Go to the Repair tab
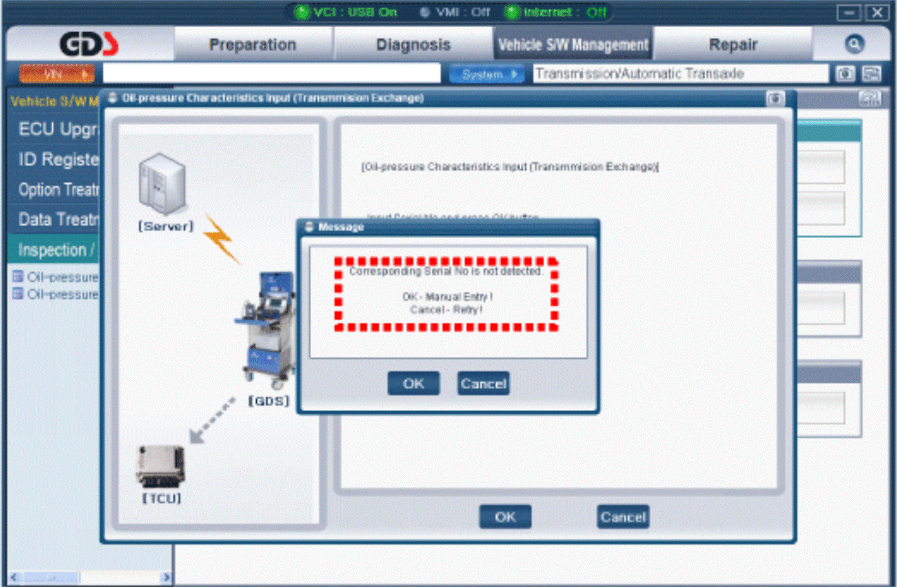 click(x=733, y=45)
